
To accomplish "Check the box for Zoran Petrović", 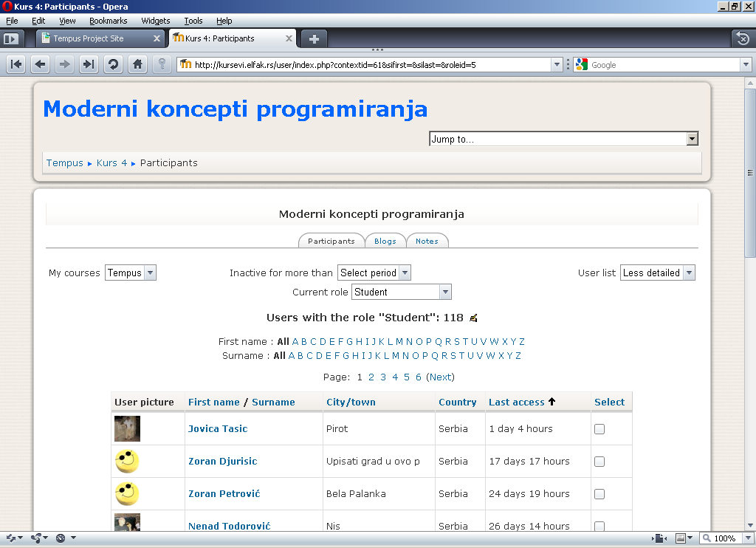I will (599, 494).
